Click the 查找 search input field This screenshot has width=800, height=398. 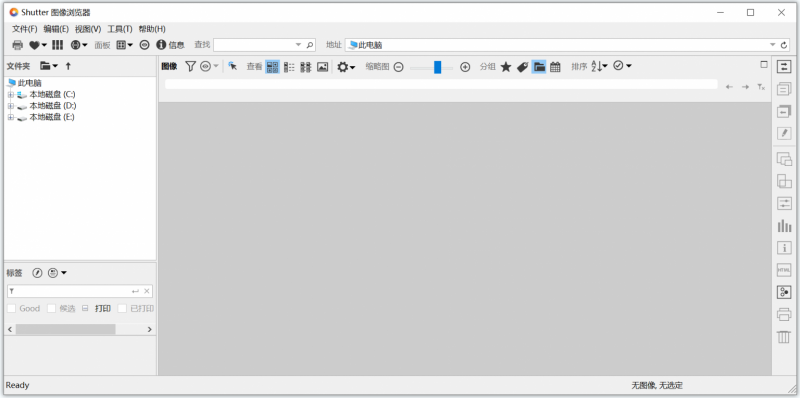coord(259,45)
